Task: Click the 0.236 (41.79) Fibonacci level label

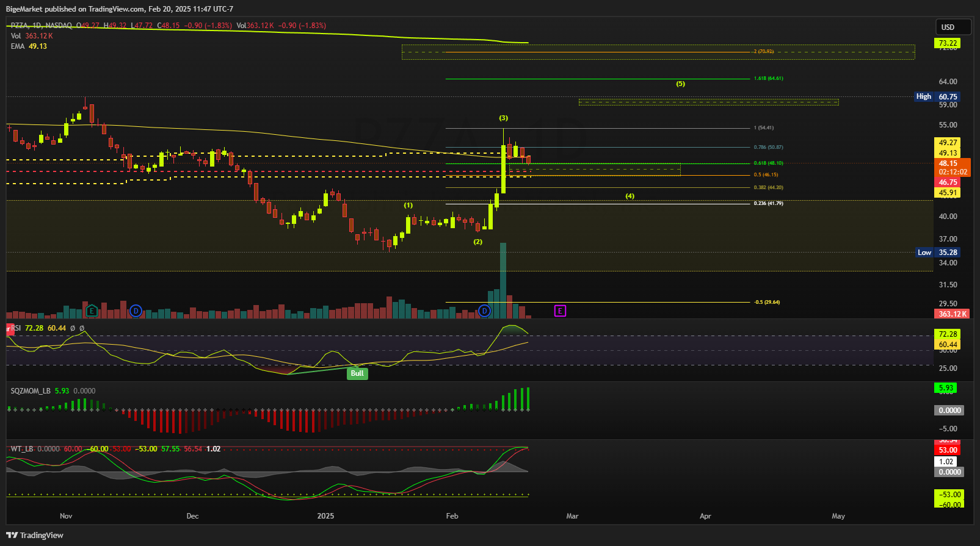Action: (768, 204)
